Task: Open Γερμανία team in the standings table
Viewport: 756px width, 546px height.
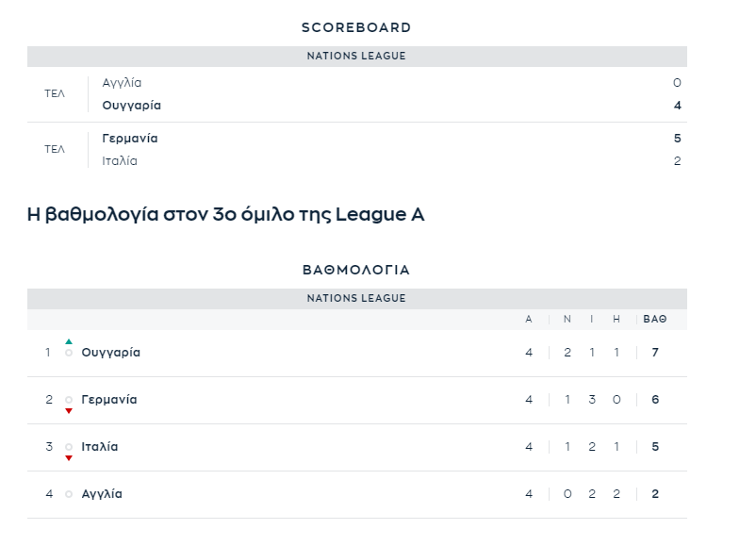Action: click(x=109, y=400)
